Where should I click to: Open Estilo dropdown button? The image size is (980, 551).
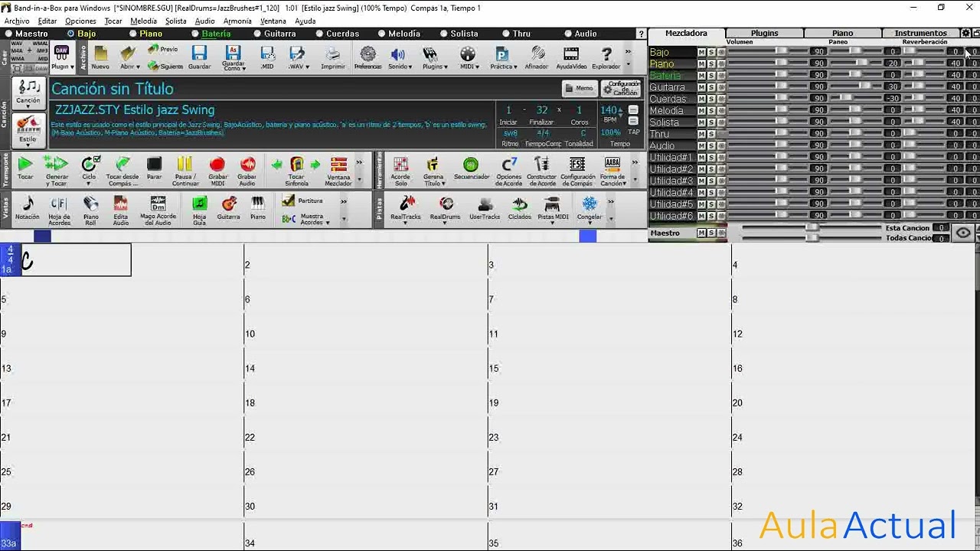tap(28, 131)
